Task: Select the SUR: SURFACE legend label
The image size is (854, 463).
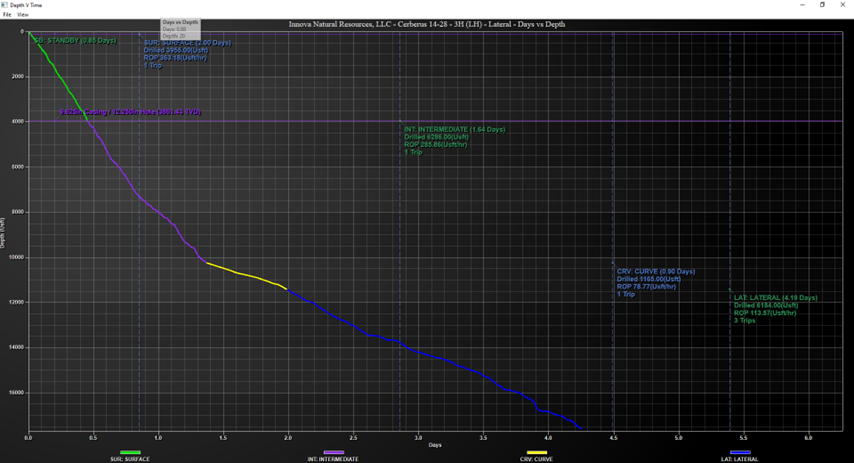Action: pyautogui.click(x=130, y=459)
